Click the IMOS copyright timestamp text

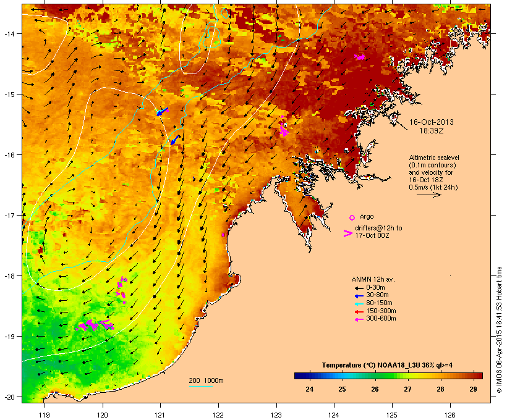click(499, 330)
